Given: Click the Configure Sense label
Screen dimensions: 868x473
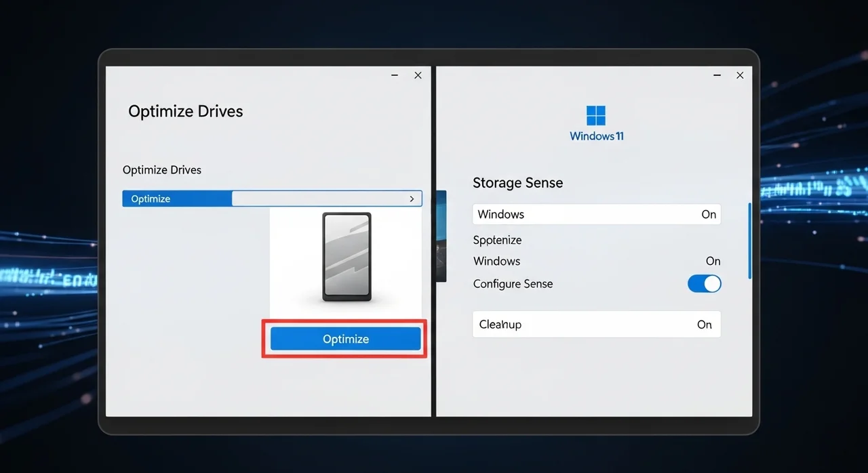Looking at the screenshot, I should tap(513, 285).
